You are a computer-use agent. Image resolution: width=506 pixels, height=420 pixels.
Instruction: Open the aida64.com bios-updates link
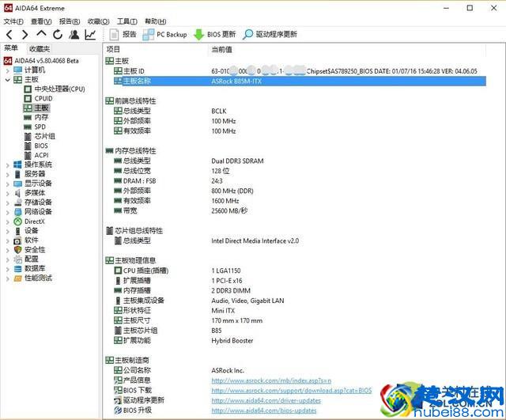pos(264,411)
